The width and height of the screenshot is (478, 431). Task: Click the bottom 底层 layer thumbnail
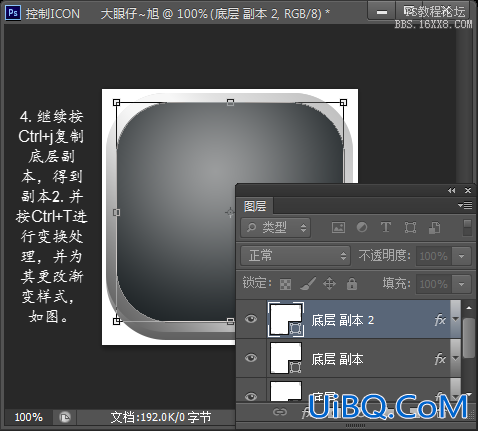tap(286, 391)
